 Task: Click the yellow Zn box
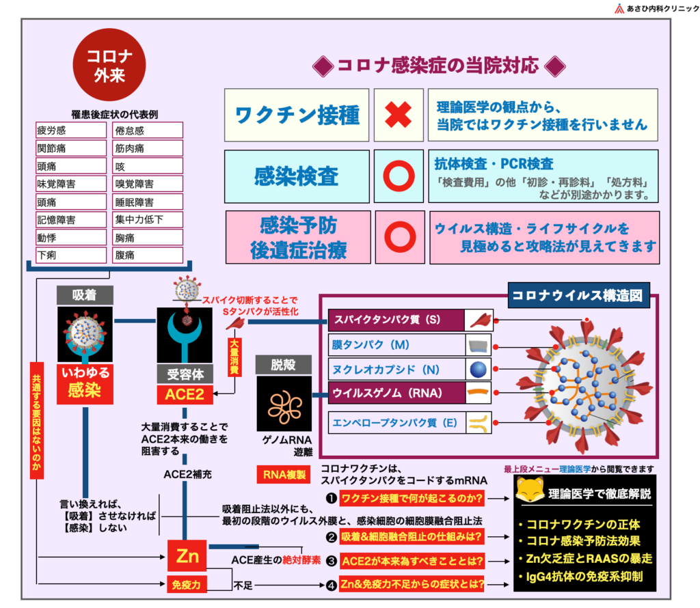click(x=188, y=556)
